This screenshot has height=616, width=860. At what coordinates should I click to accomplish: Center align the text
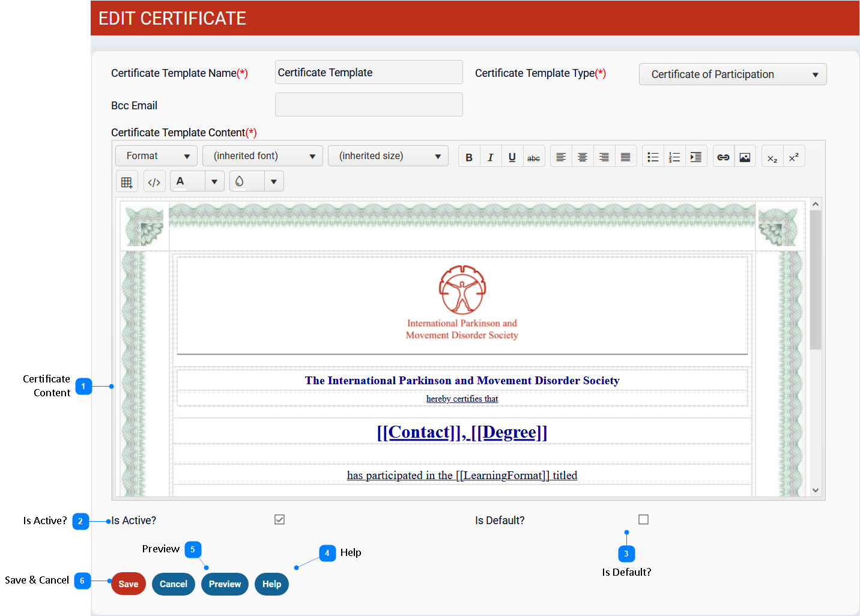point(583,157)
